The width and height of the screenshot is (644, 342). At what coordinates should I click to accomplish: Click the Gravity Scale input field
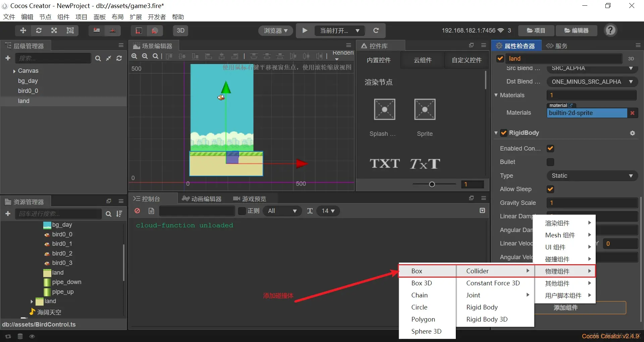pyautogui.click(x=592, y=203)
